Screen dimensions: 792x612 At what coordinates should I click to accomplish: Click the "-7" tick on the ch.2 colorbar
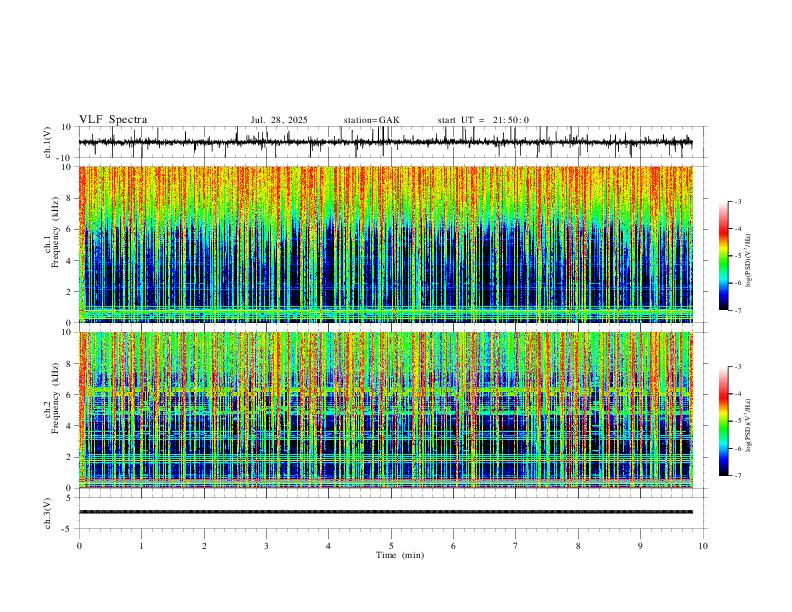(x=737, y=475)
